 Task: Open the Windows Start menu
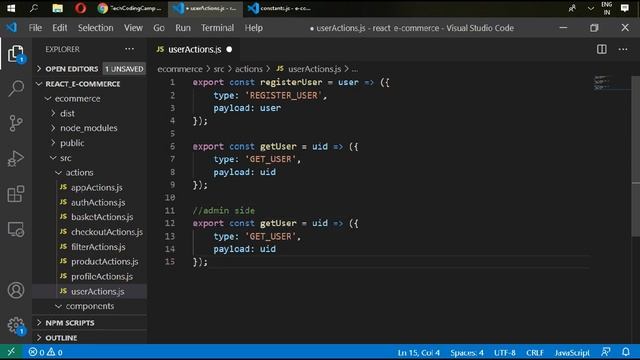coord(11,8)
